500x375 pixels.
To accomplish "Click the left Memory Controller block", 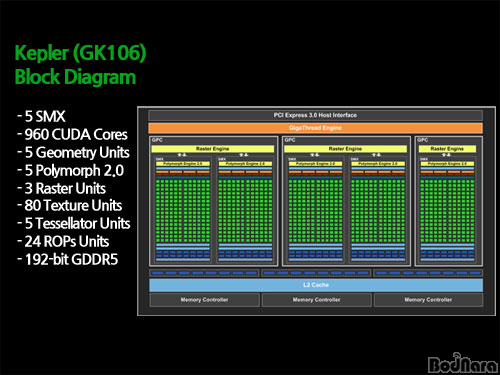I will 205,300.
